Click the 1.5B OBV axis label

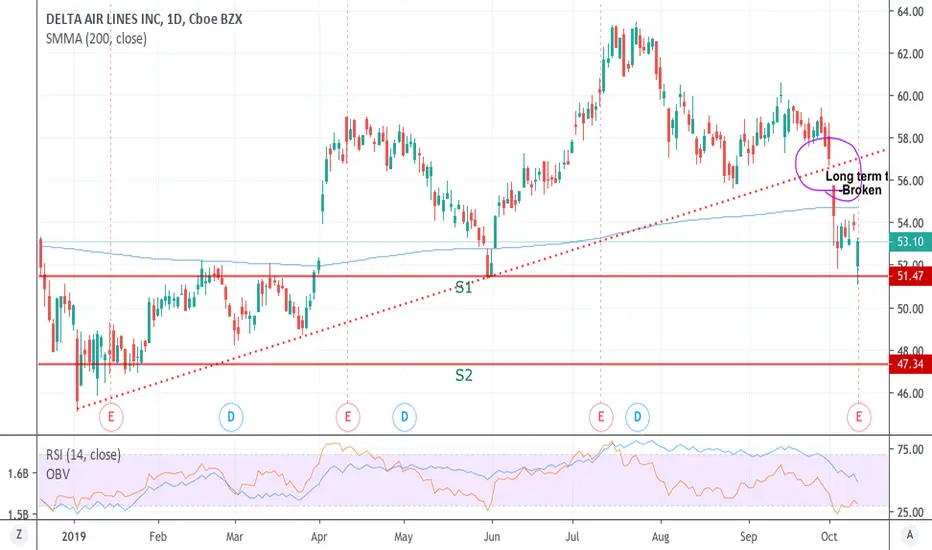coord(18,514)
